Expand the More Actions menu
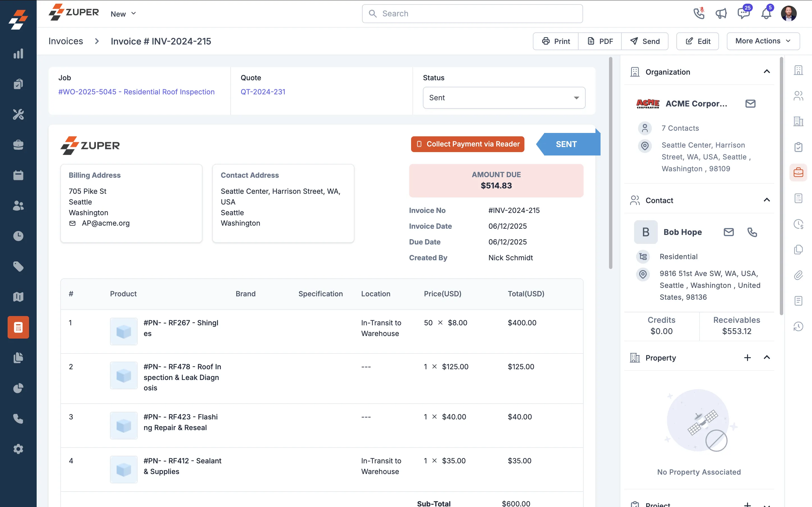The image size is (812, 507). [763, 41]
